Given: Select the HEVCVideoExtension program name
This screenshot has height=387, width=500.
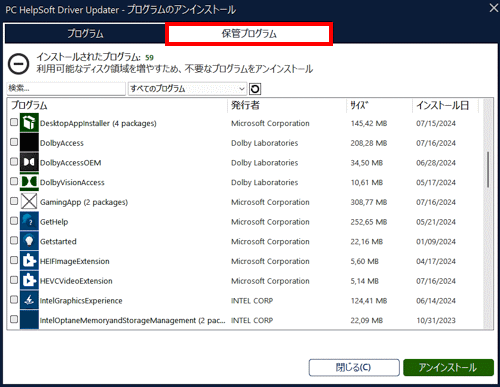Looking at the screenshot, I should 76,281.
